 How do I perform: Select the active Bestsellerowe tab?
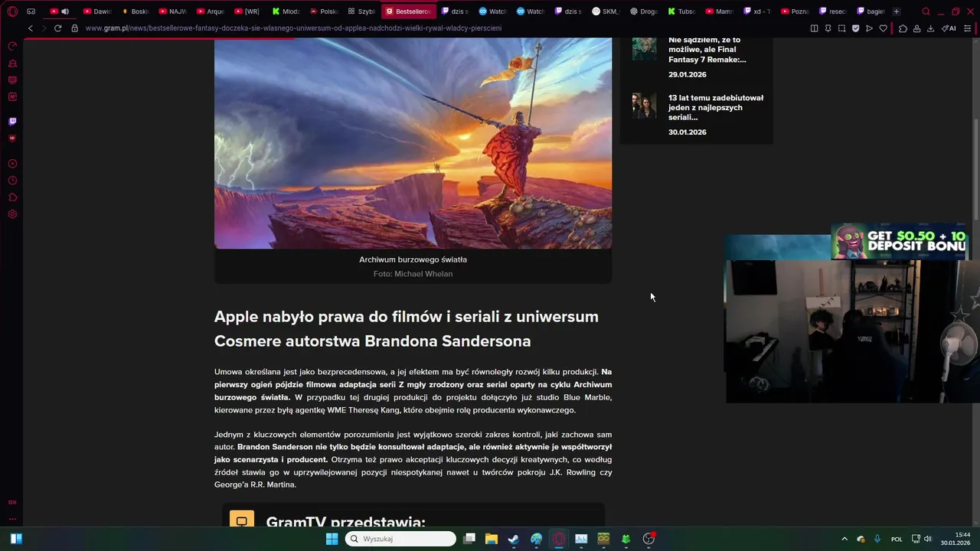point(409,11)
